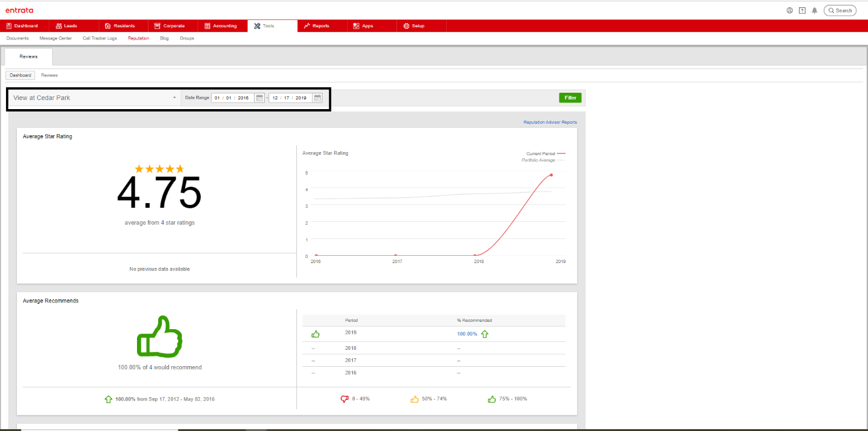
Task: Open Blog in the sub-menu
Action: (x=164, y=38)
